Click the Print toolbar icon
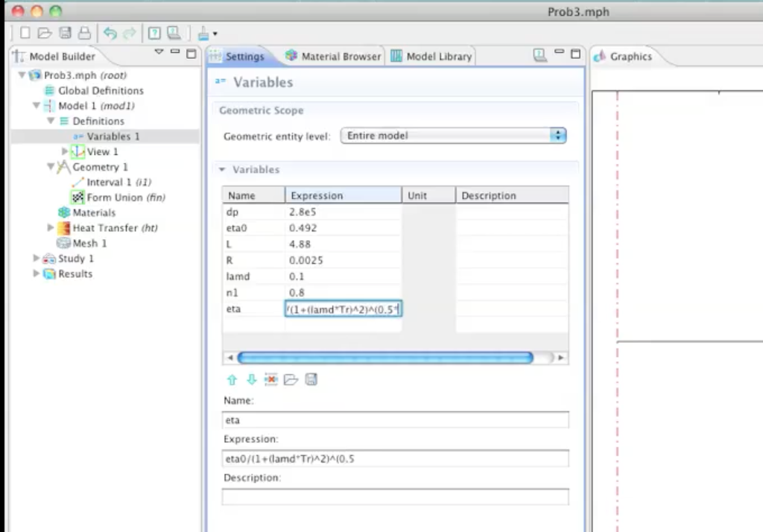Viewport: 763px width, 532px height. coord(84,33)
